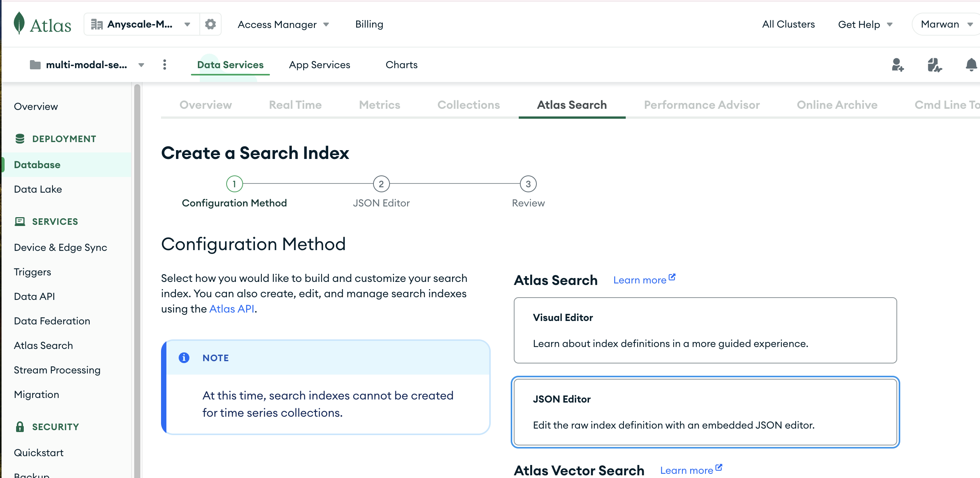
Task: Click Learn more beside Atlas Vector Search
Action: [x=687, y=470]
